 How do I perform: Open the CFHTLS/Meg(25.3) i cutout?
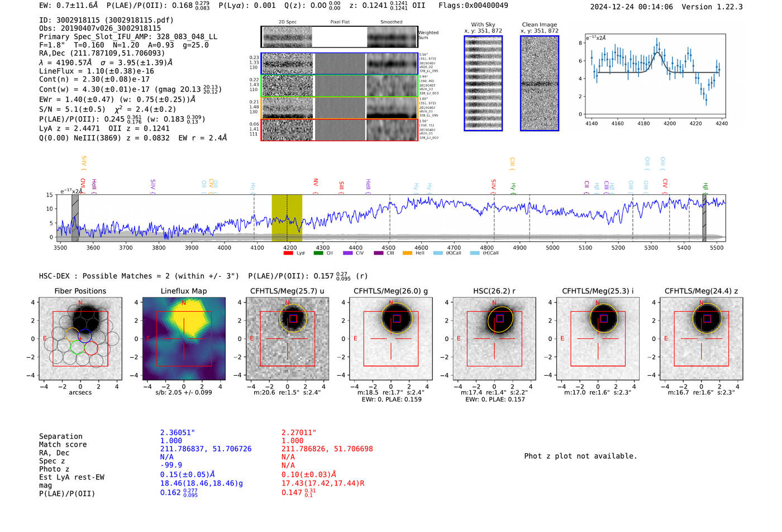click(x=598, y=338)
